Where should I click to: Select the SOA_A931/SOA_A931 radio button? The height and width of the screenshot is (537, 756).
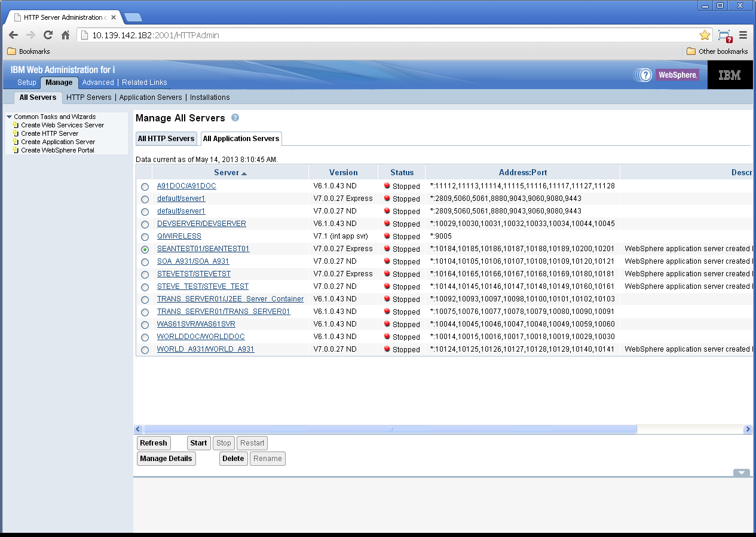(145, 262)
